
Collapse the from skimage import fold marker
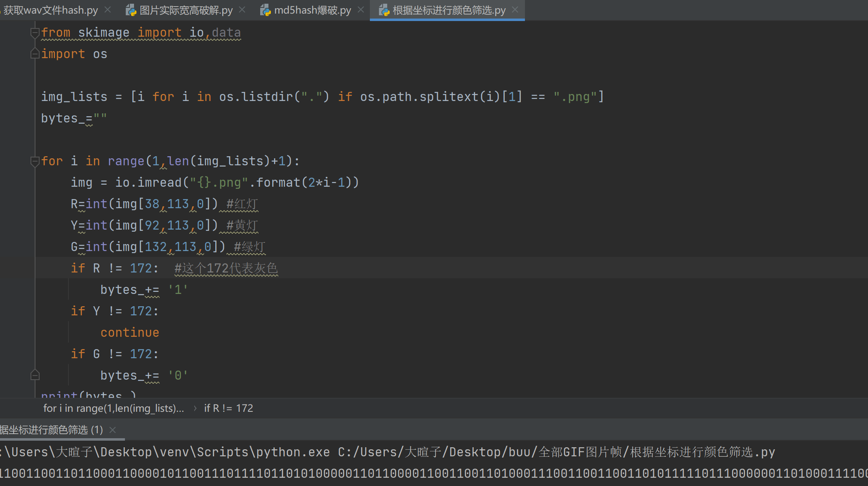(x=35, y=33)
